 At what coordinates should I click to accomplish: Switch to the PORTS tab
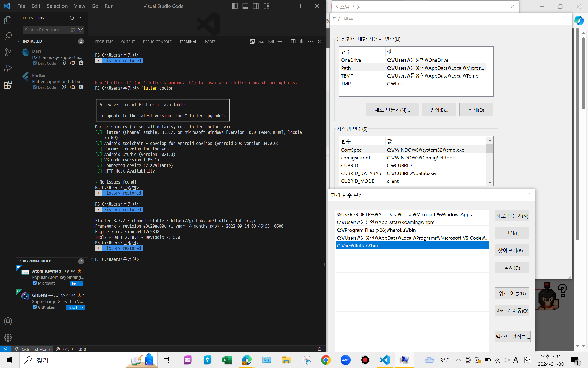pyautogui.click(x=210, y=42)
